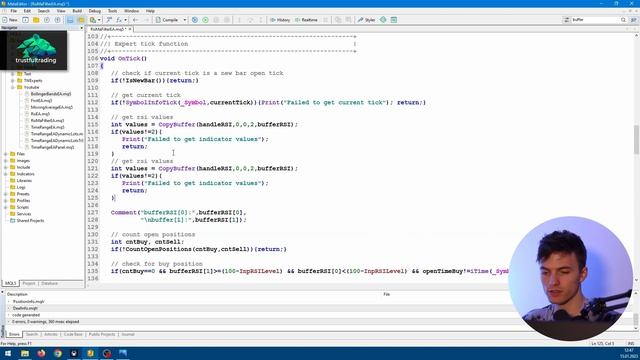This screenshot has width=640, height=360.
Task: Close the RsiMaFilterEA.mq5 editor tab
Action: pyautogui.click(x=130, y=29)
